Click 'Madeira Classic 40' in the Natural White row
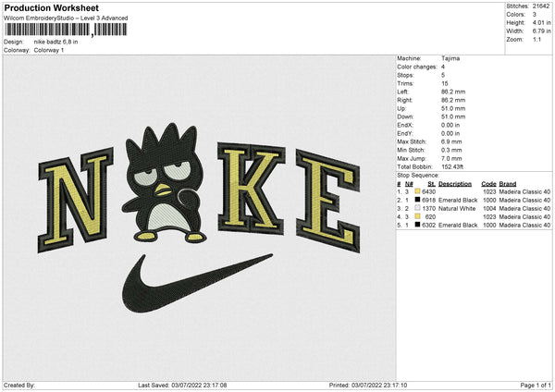The image size is (555, 392). 524,209
